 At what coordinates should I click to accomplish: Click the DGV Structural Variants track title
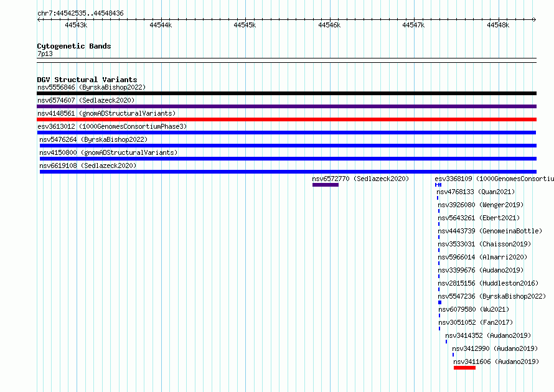87,80
